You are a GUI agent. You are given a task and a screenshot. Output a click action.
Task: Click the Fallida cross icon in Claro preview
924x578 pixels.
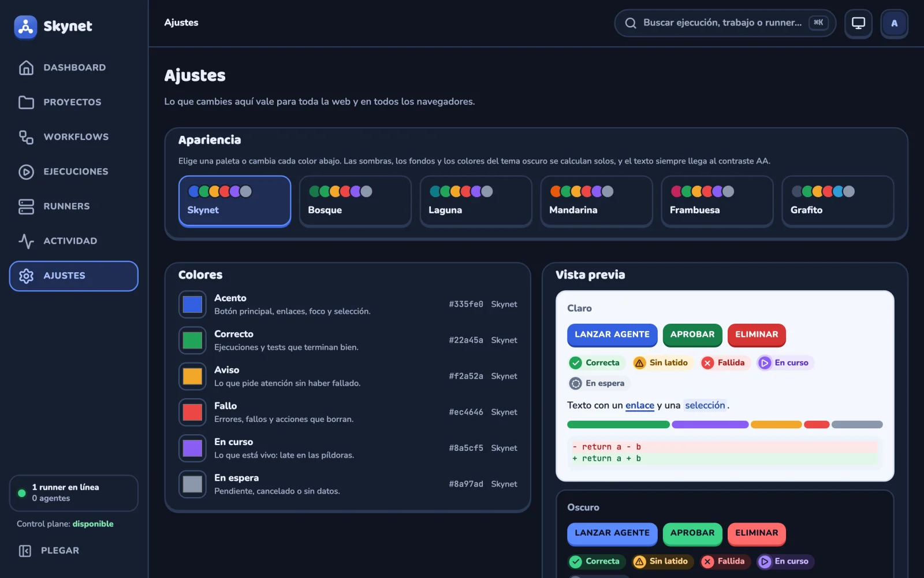(707, 363)
